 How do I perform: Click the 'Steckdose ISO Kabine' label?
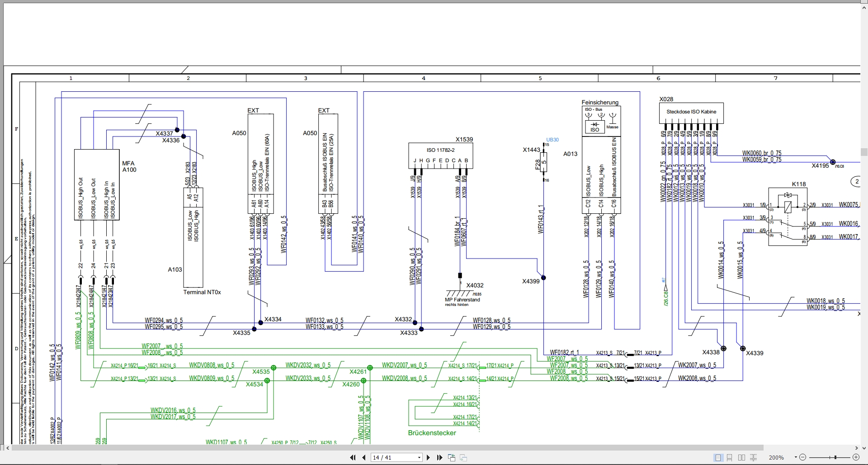(691, 112)
